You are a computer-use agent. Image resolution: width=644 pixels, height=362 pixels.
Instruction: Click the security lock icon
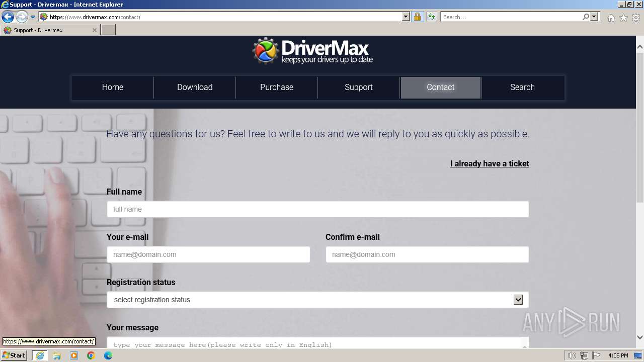pos(417,17)
